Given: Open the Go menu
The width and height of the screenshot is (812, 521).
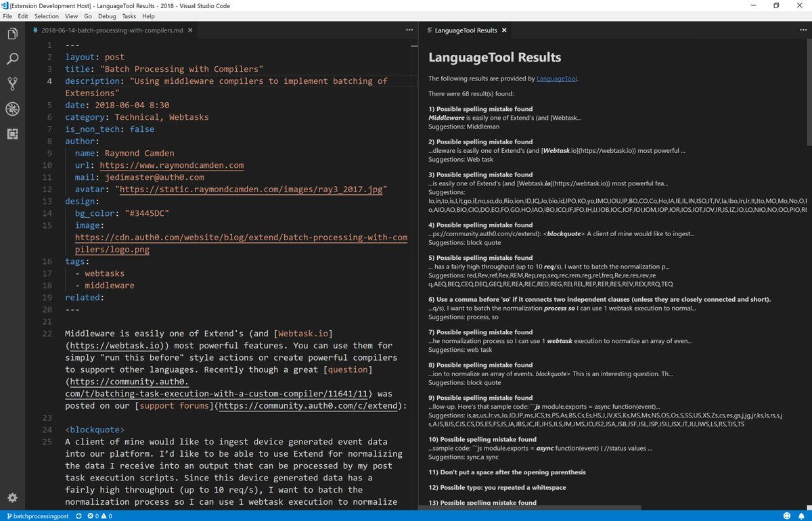Looking at the screenshot, I should tap(88, 16).
